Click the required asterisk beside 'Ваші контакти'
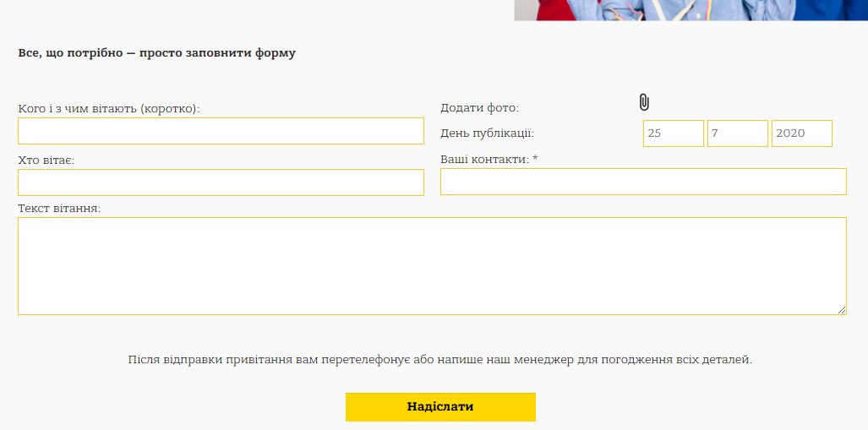The image size is (868, 430). (535, 159)
